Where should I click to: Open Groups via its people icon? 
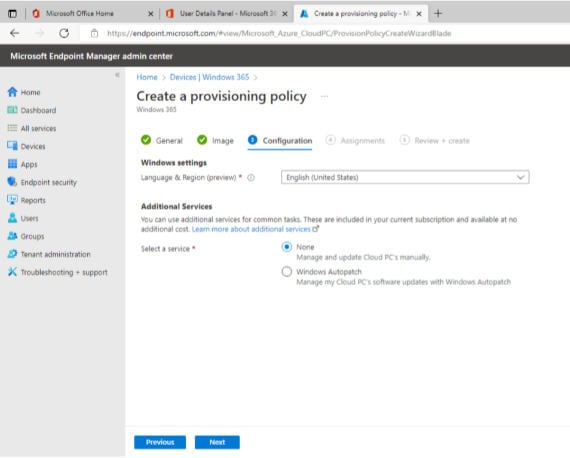12,236
